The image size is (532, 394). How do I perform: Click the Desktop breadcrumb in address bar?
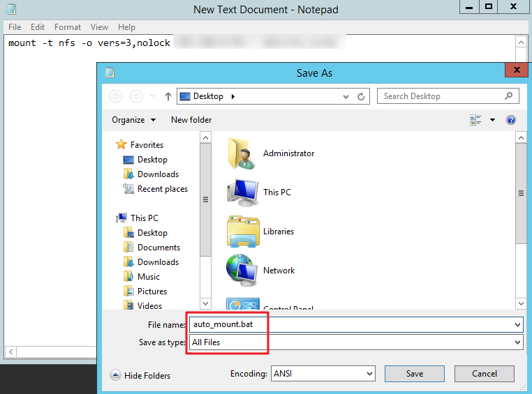[x=208, y=96]
